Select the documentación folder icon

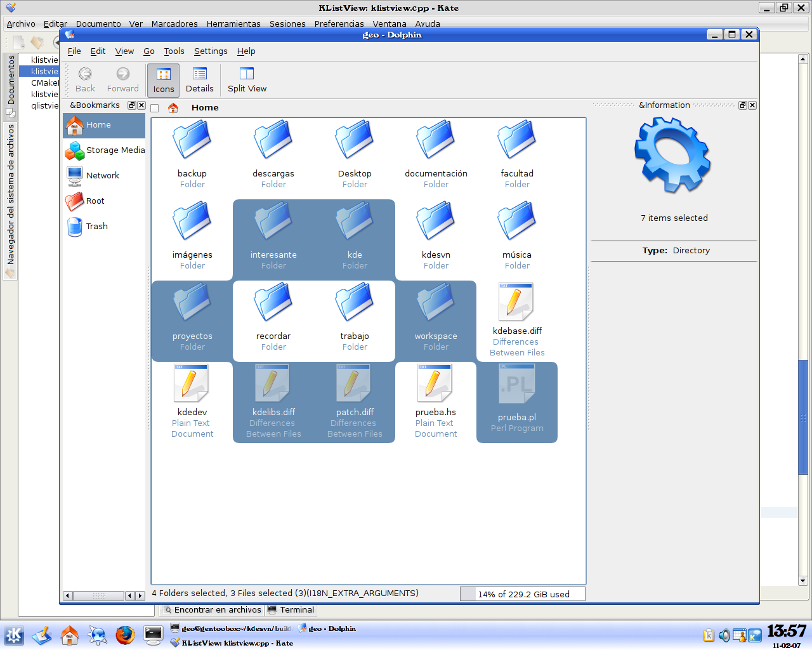[x=436, y=140]
